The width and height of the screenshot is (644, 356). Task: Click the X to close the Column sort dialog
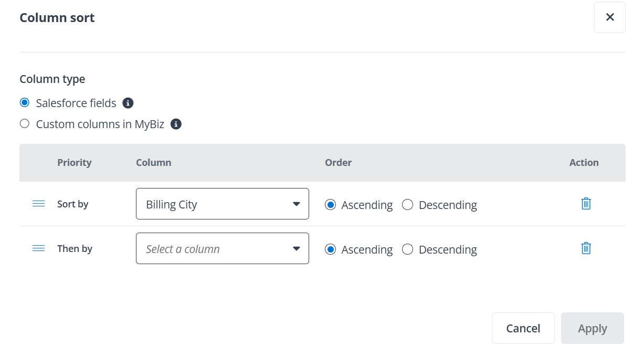click(x=609, y=17)
